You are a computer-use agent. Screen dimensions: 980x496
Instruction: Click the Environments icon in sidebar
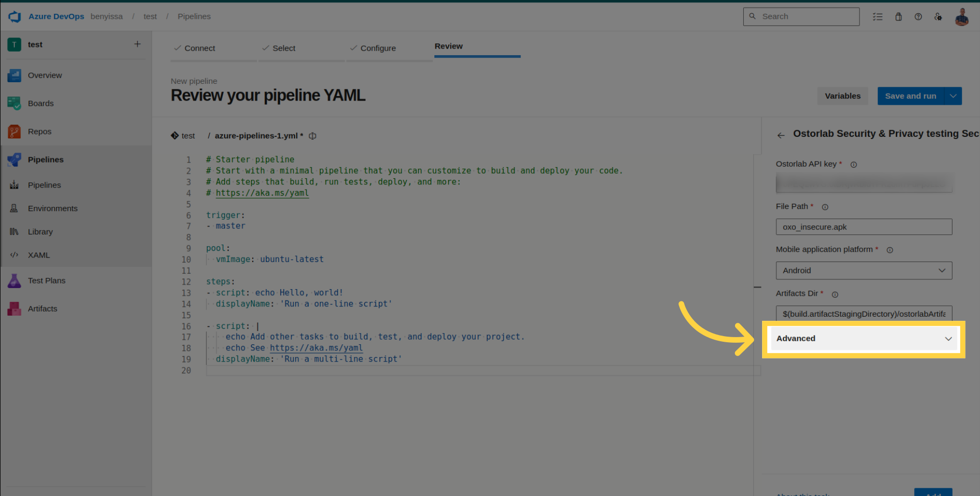[14, 208]
